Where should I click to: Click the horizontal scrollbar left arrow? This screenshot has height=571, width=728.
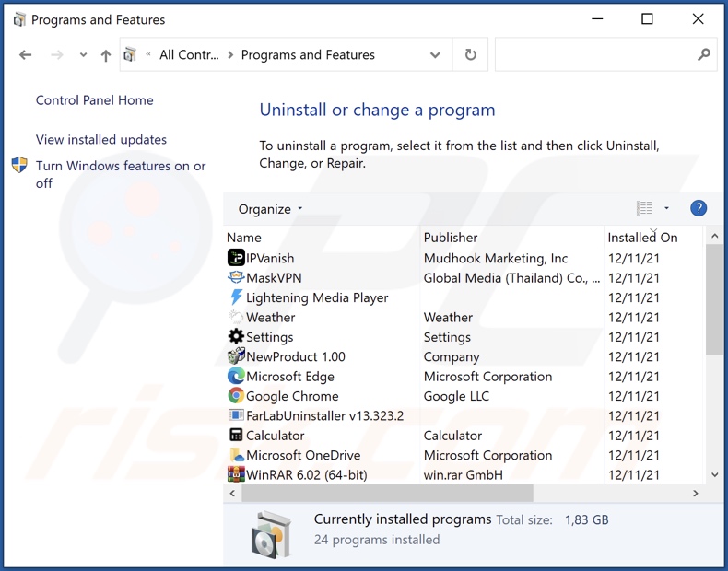[x=232, y=493]
